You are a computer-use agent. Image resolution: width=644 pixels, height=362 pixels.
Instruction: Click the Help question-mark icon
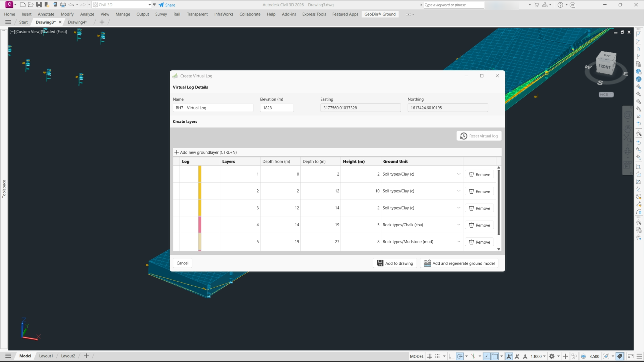(560, 5)
